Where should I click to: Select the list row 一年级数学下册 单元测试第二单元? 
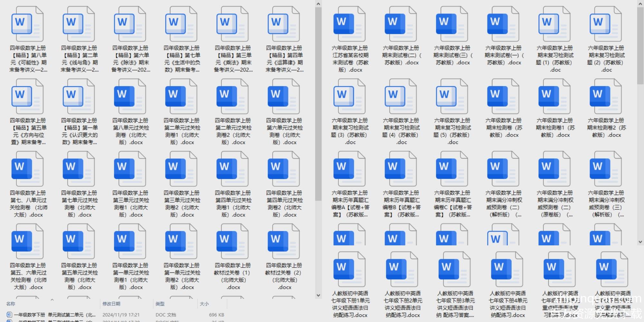[116, 315]
